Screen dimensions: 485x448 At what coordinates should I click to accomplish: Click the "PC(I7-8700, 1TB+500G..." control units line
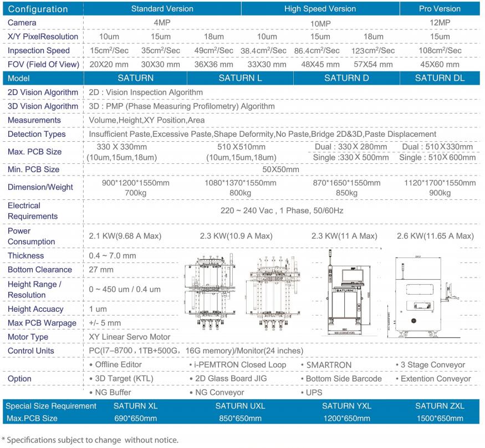pyautogui.click(x=196, y=351)
